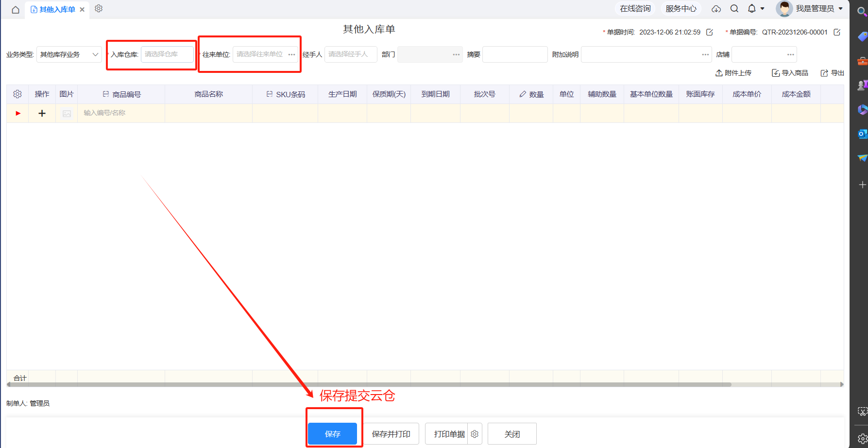Open 附加说明 ellipsis picker
Viewport: 868px width, 448px height.
(705, 54)
